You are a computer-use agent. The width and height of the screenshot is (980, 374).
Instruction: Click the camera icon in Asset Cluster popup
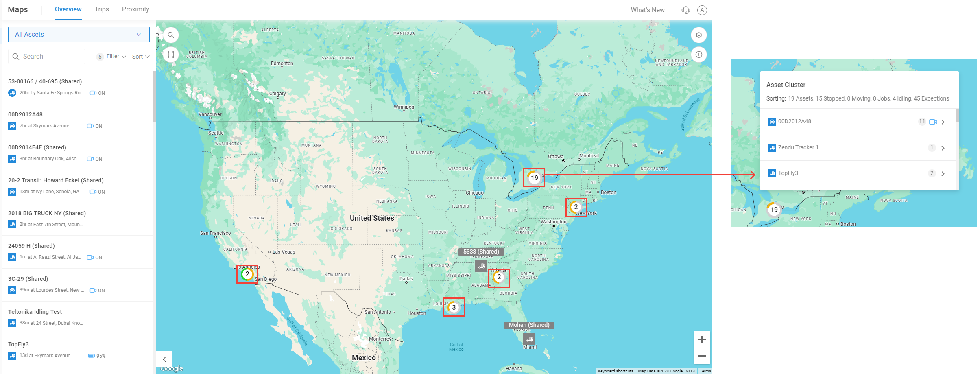[933, 122]
